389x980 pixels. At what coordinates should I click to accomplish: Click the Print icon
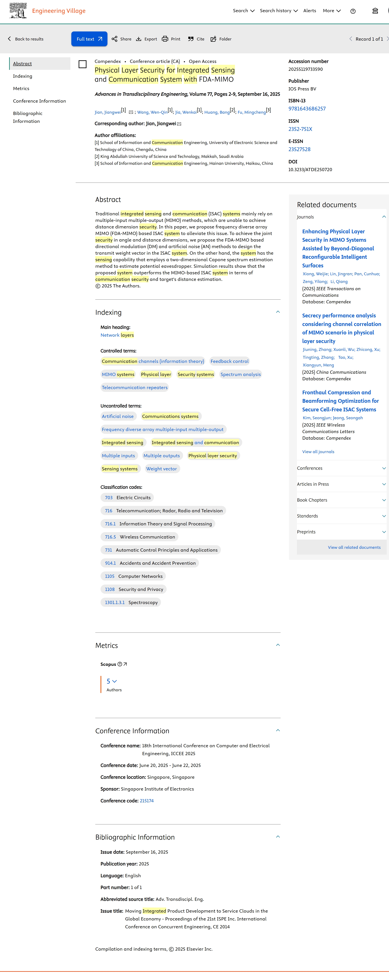165,39
